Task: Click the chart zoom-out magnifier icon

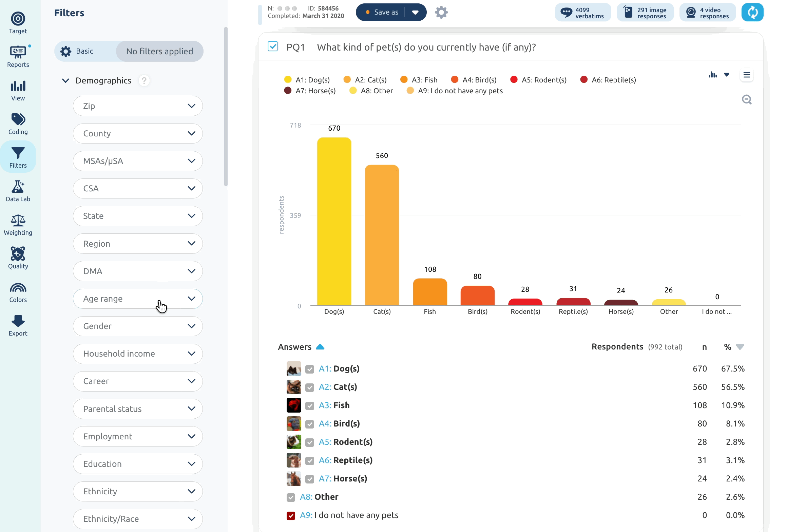Action: click(x=747, y=99)
